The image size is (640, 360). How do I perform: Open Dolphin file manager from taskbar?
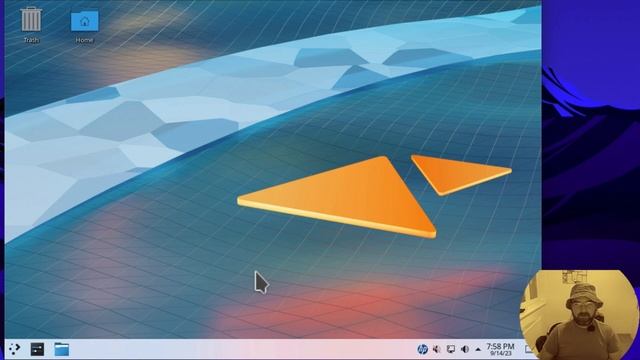[x=62, y=349]
